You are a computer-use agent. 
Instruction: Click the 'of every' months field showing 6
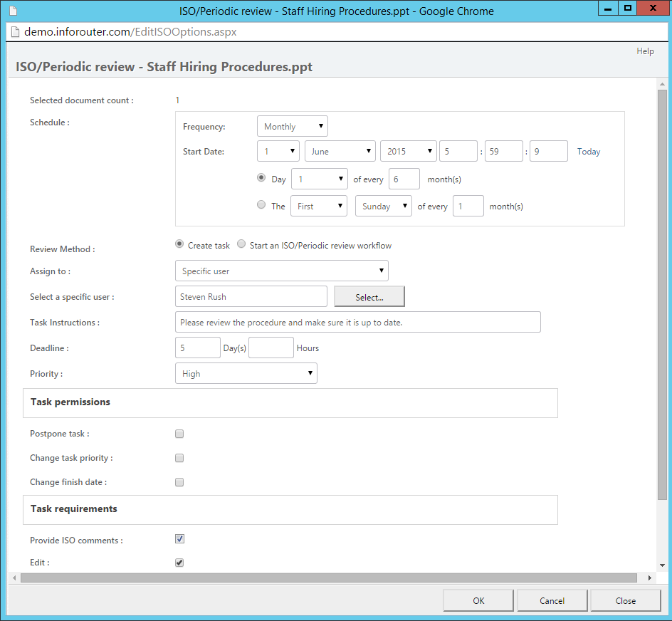click(404, 179)
